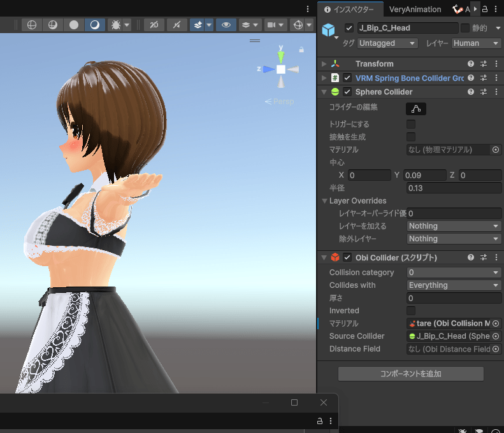This screenshot has height=433, width=504.
Task: Toggle scene effects sparkle layers icon
Action: (x=198, y=25)
